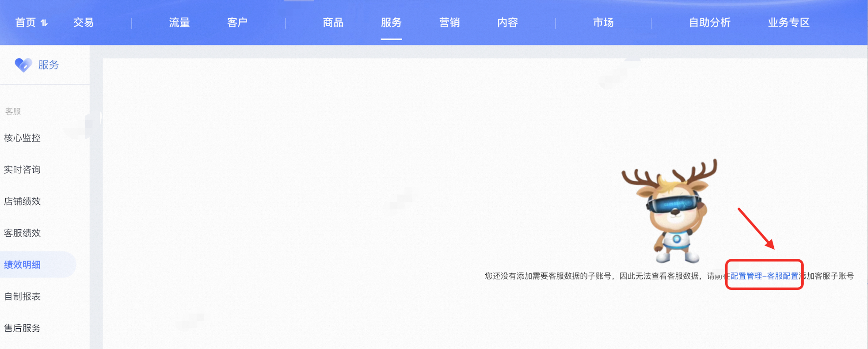Open 自制报表 in the sidebar

click(x=22, y=296)
